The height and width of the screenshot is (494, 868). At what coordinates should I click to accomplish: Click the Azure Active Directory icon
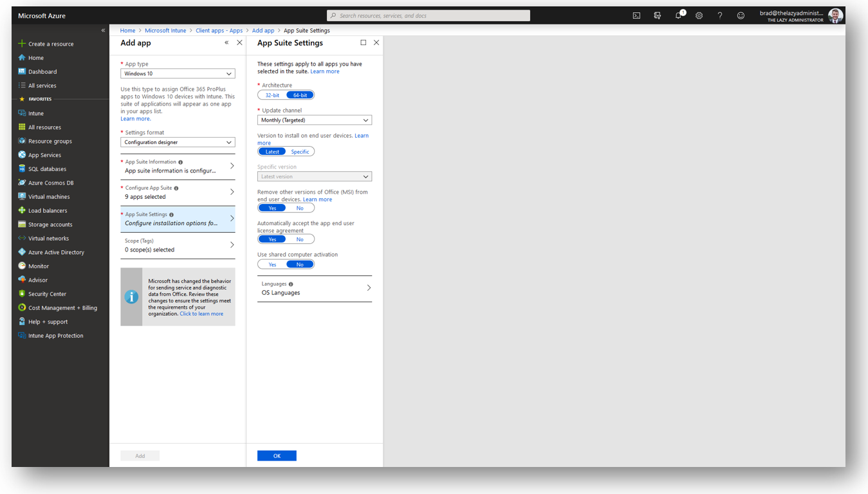click(22, 252)
